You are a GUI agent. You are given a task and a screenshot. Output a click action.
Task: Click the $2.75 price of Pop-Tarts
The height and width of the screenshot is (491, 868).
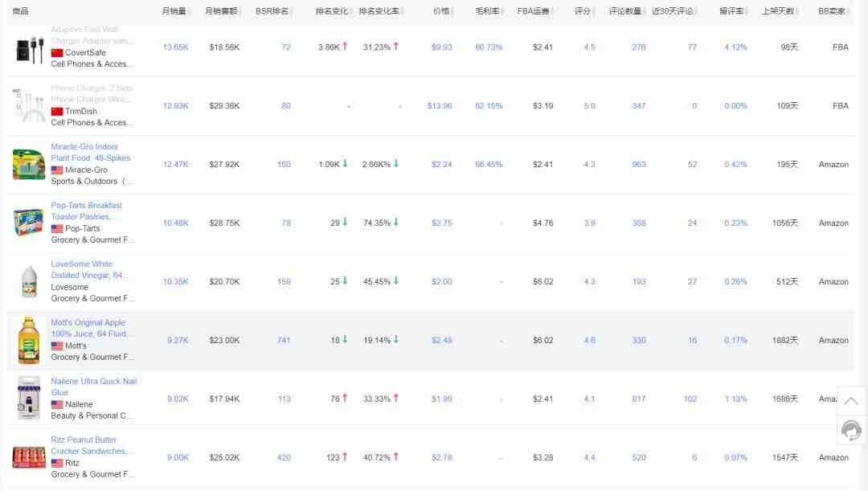(441, 223)
